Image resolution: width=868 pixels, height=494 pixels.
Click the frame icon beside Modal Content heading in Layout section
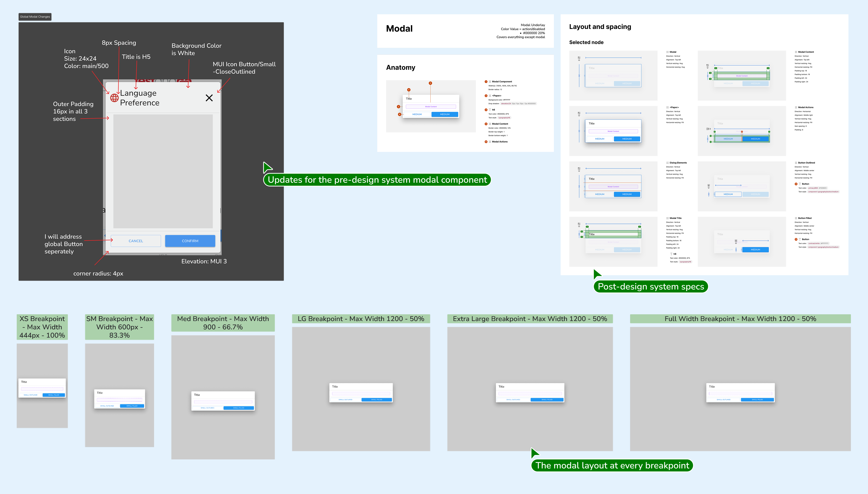tap(796, 52)
